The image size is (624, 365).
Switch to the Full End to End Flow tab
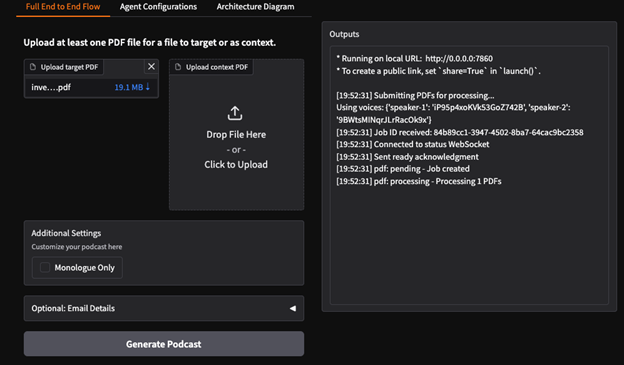pos(63,7)
